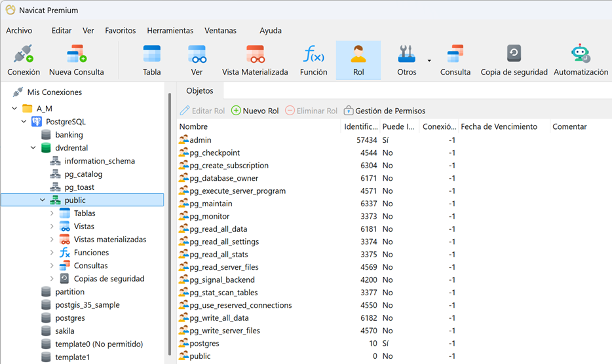Select the admin role icon
Viewport: 612px width, 364px height.
click(x=183, y=139)
